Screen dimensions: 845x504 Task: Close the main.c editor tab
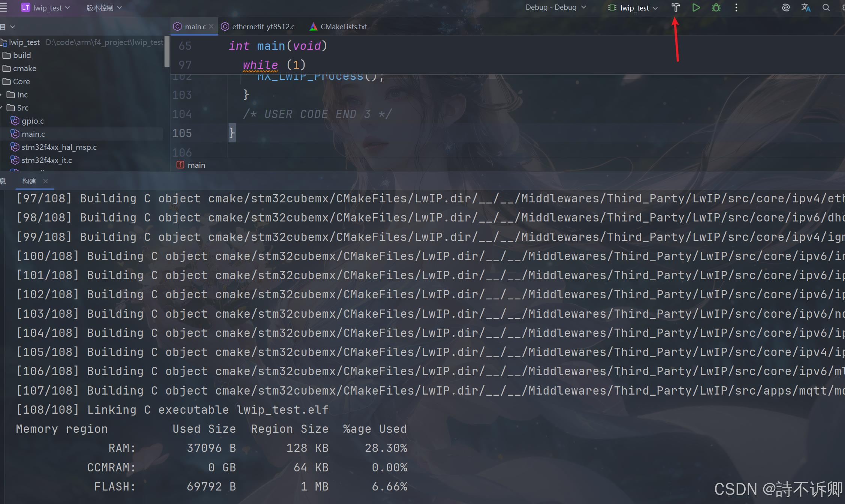[x=211, y=27]
